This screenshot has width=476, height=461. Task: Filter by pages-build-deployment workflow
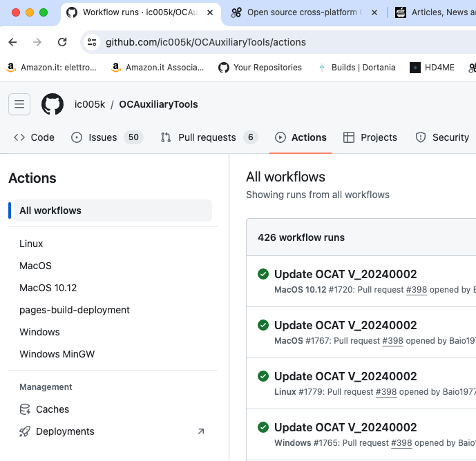(75, 310)
